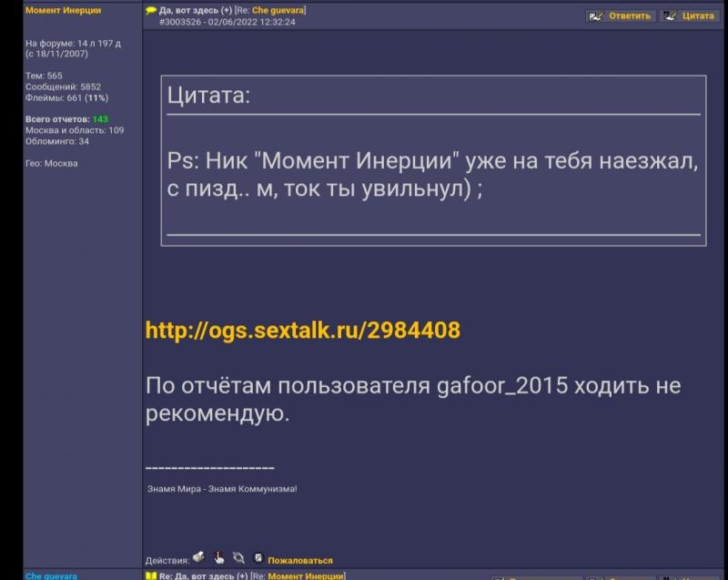728x580 pixels.
Task: Click the pencil icon on Ответить button
Action: pos(596,16)
